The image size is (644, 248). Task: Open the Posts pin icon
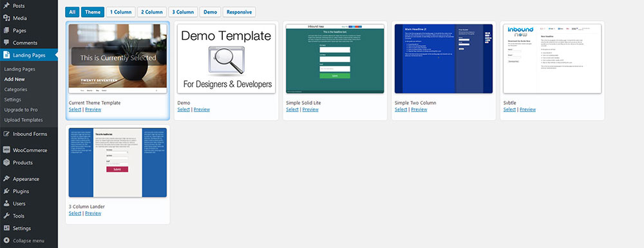tap(6, 6)
